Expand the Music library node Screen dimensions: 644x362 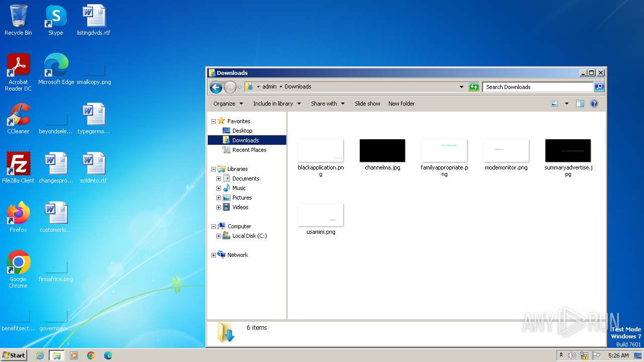pyautogui.click(x=219, y=188)
